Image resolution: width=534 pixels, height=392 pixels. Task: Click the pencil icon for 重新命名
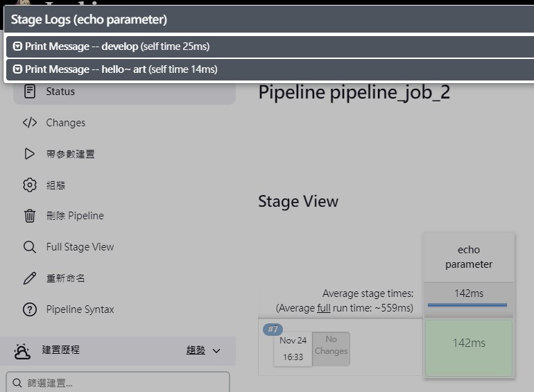(30, 278)
